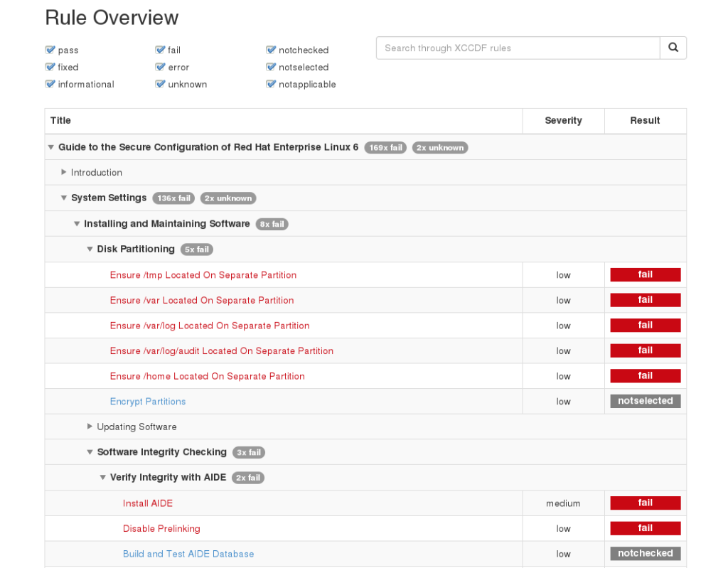Click the Rule Overview heading

pyautogui.click(x=112, y=18)
